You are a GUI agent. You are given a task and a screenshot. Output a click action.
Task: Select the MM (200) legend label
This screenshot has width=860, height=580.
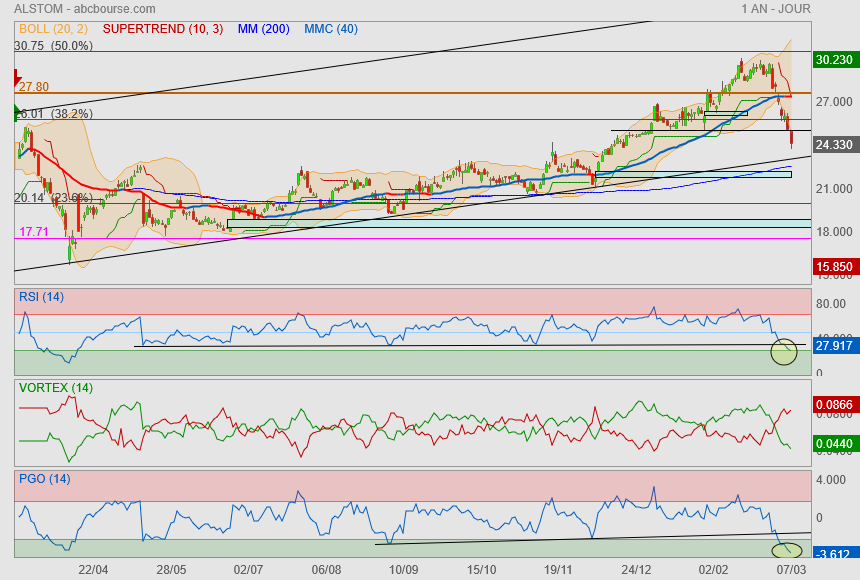pyautogui.click(x=264, y=29)
